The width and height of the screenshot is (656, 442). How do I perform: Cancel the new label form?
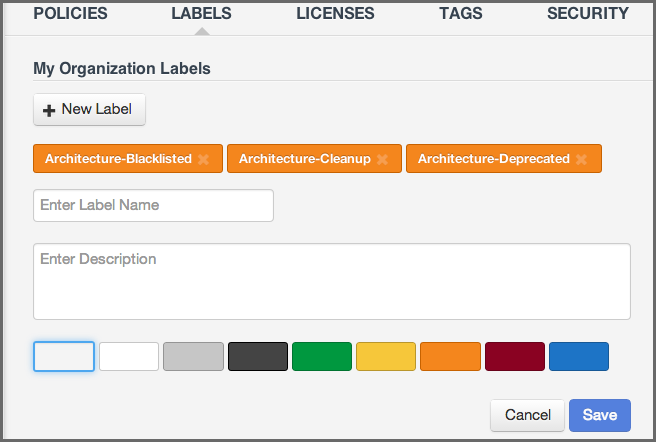528,415
